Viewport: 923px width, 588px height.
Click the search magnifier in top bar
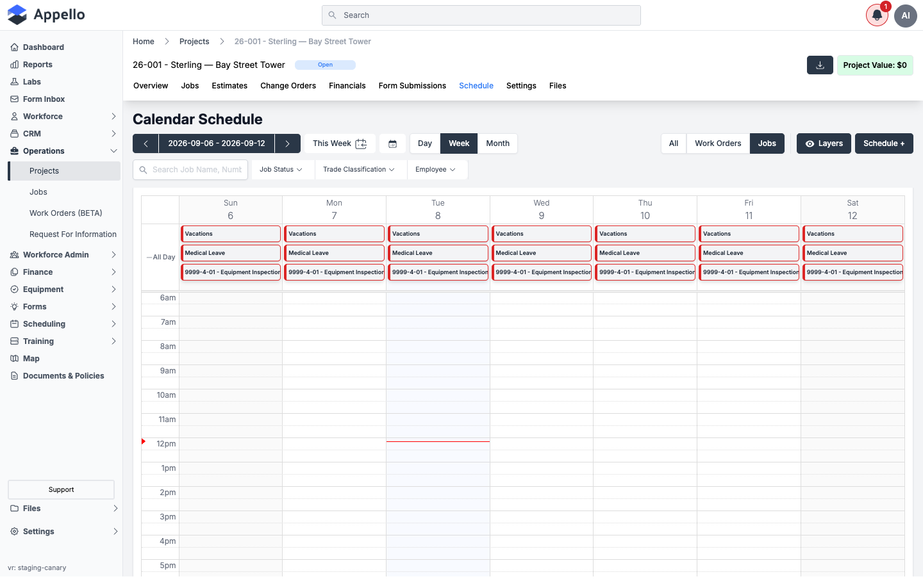(x=332, y=15)
